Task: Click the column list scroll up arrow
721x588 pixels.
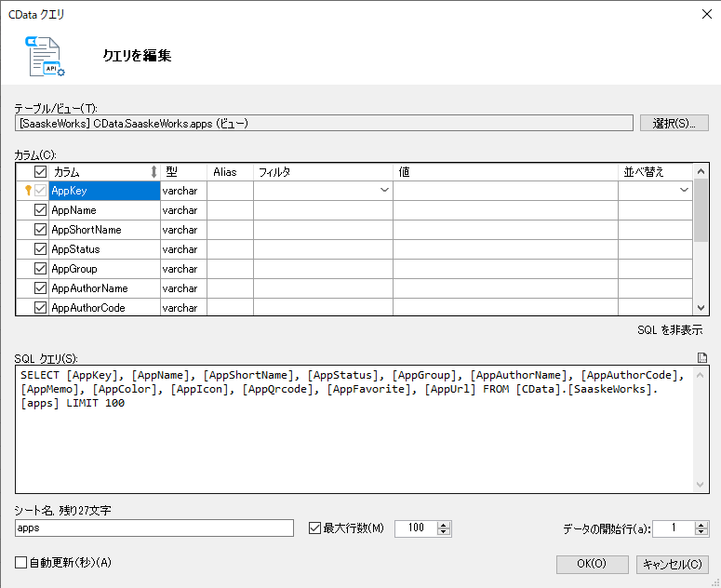Action: click(x=701, y=171)
